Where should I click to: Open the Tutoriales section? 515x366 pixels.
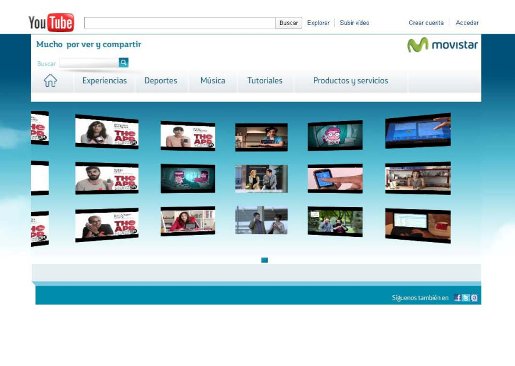265,81
